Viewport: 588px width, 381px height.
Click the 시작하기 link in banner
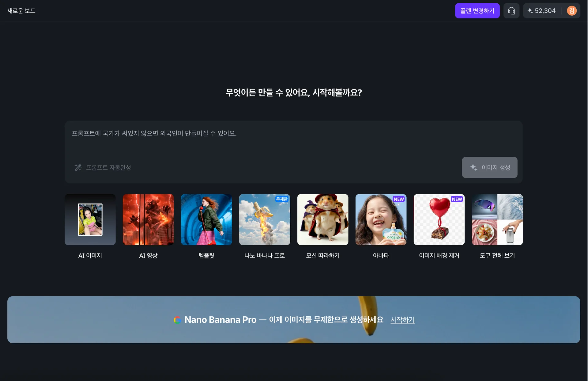(402, 320)
